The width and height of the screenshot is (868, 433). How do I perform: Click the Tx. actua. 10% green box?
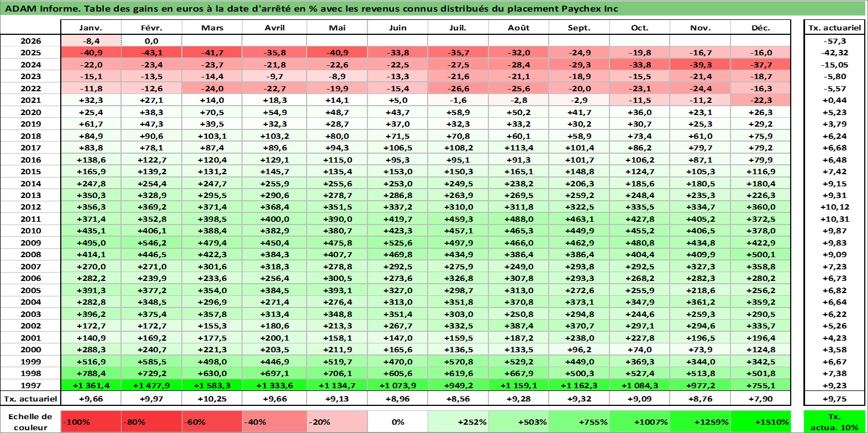coord(834,421)
